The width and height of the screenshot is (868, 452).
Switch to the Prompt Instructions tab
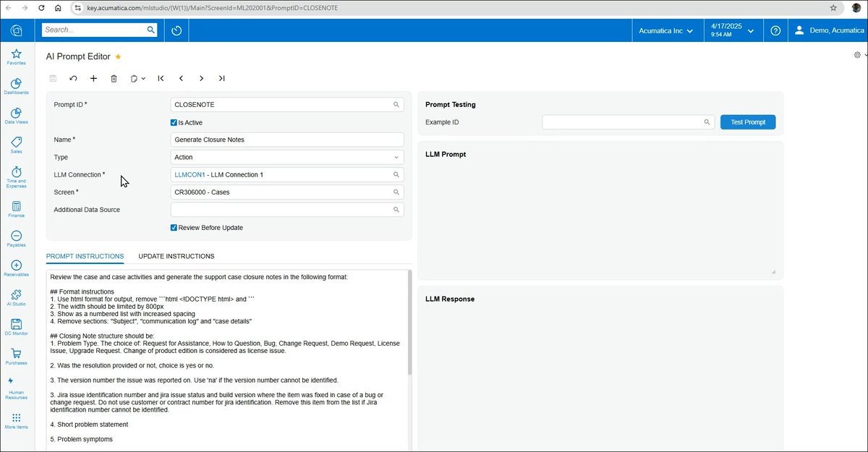85,256
